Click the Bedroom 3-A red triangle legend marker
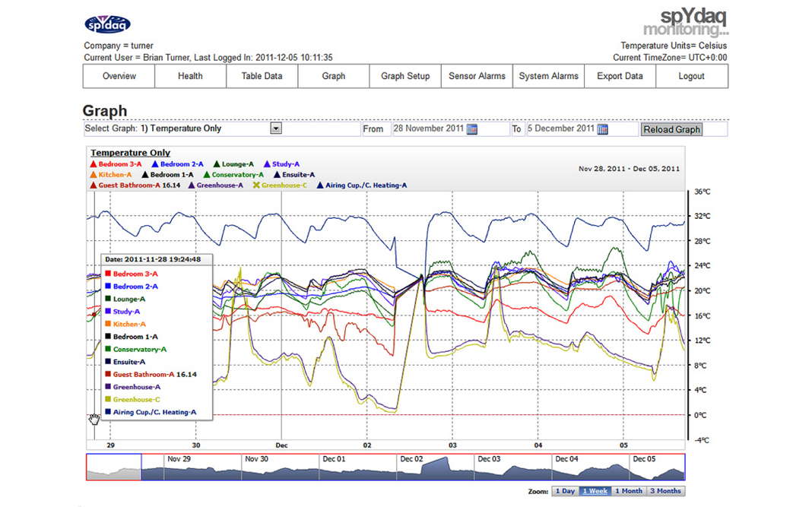The image size is (812, 507). pyautogui.click(x=94, y=164)
